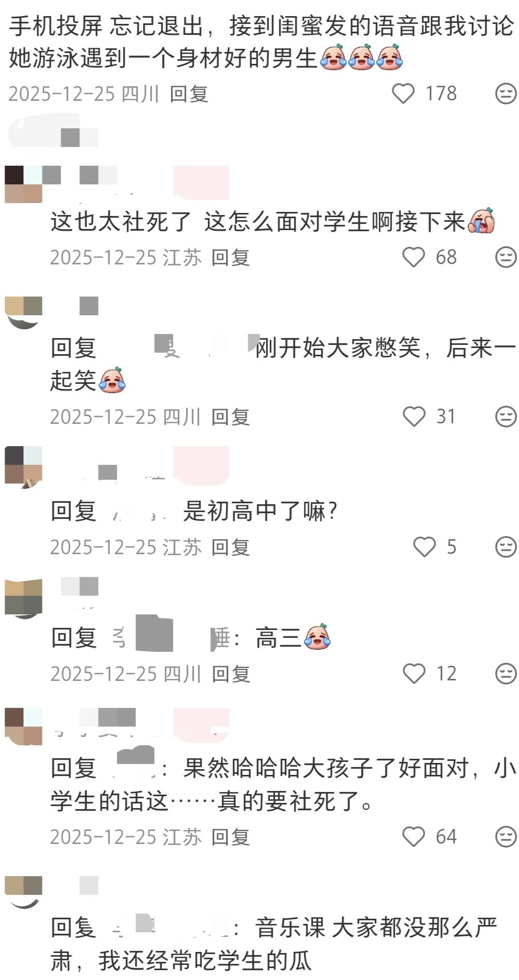
Task: Dislike the 这也太社死了 comment
Action: tap(505, 257)
